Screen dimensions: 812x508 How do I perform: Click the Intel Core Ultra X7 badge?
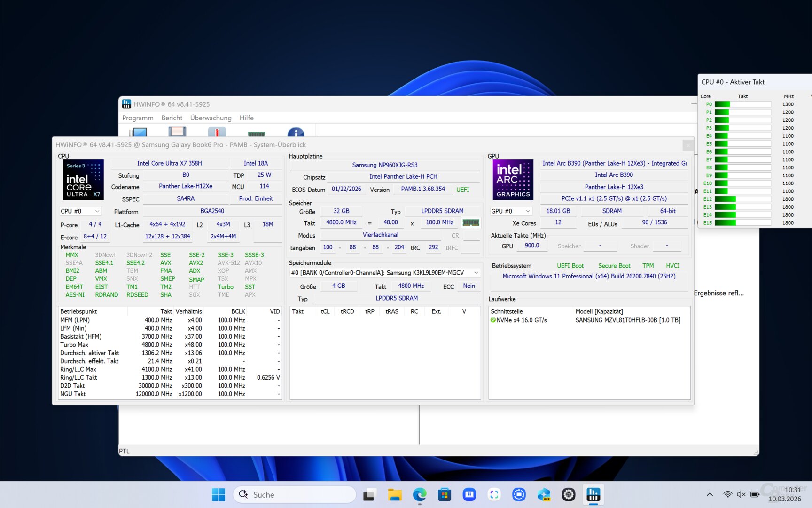point(83,180)
